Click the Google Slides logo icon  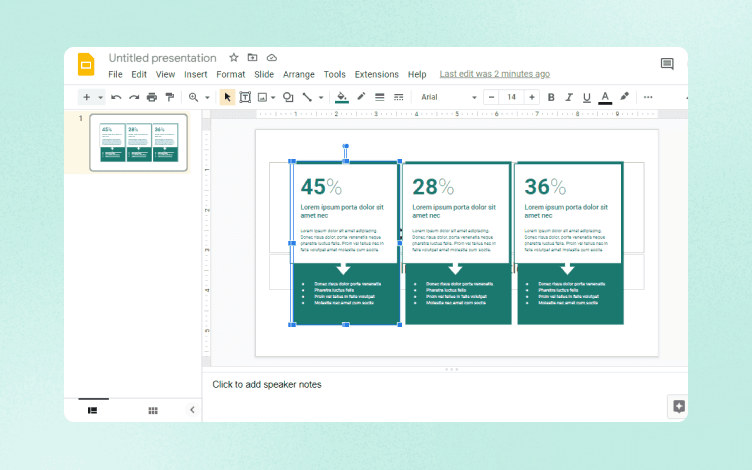pyautogui.click(x=86, y=65)
